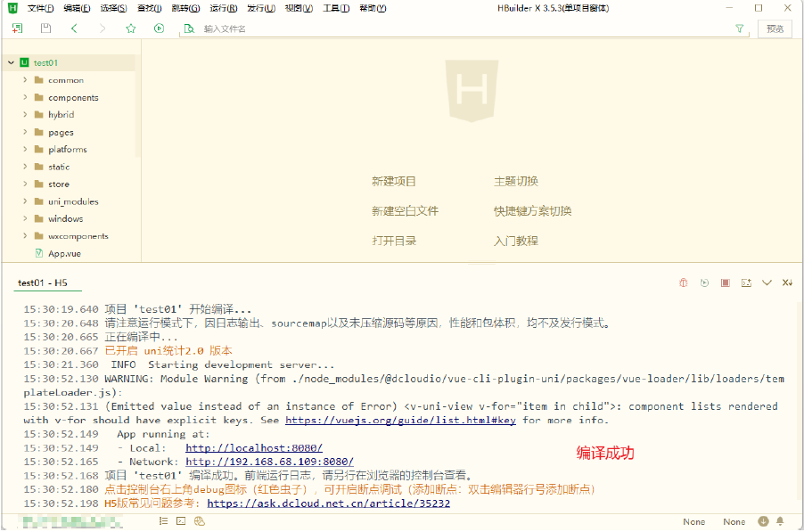Open the 帮助(Y) menu
This screenshot has height=532, width=804.
tap(373, 8)
